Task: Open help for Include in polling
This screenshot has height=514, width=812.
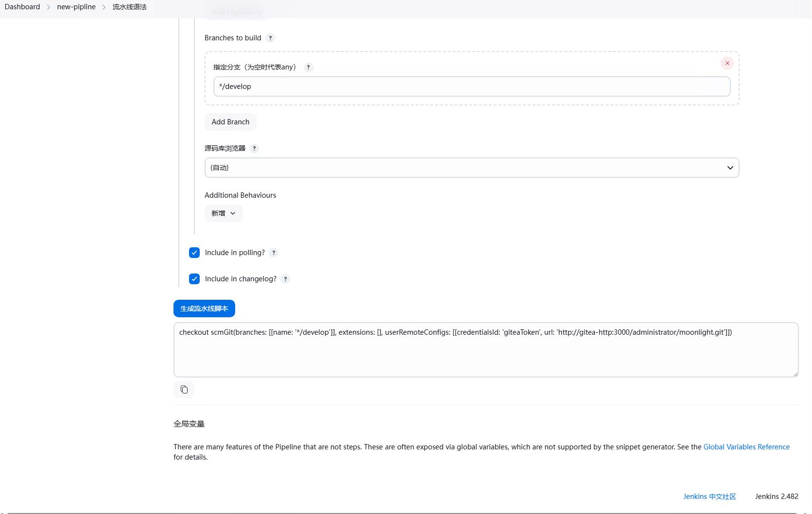Action: pyautogui.click(x=274, y=253)
